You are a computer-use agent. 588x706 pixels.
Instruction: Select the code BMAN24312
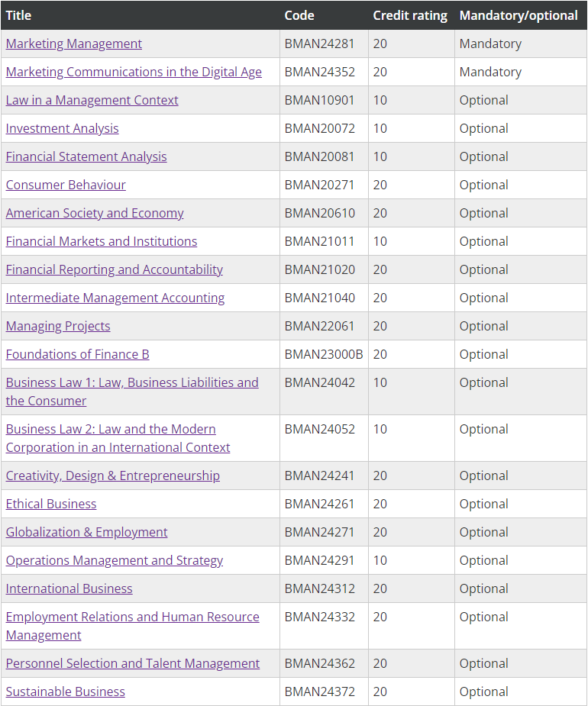[x=319, y=589]
